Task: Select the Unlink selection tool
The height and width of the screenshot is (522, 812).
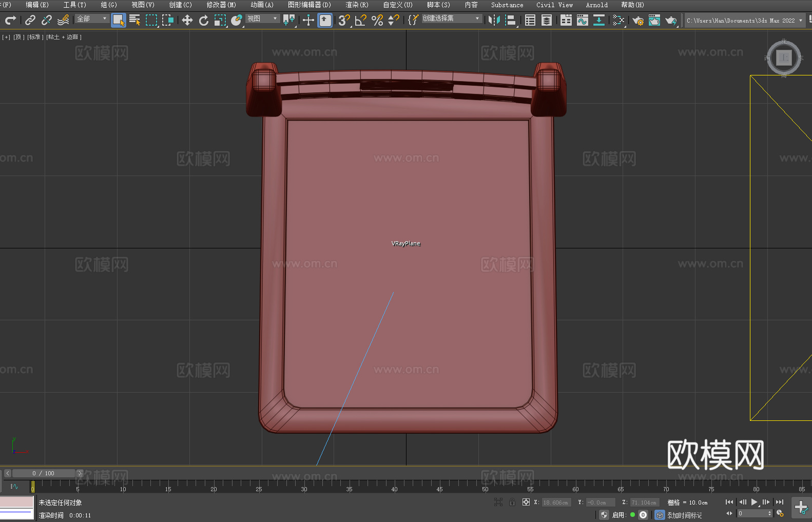Action: (x=47, y=20)
